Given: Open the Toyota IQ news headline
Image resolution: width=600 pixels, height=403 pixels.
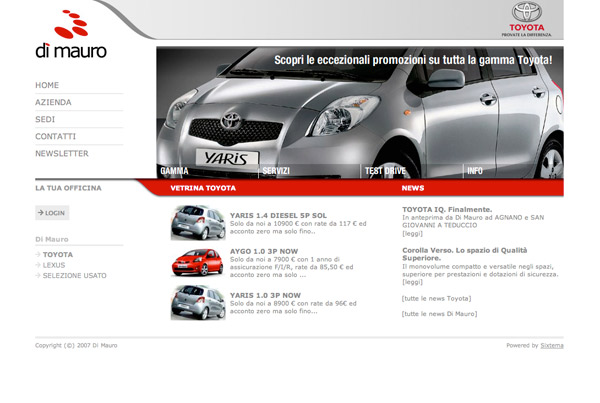Looking at the screenshot, I should 447,209.
